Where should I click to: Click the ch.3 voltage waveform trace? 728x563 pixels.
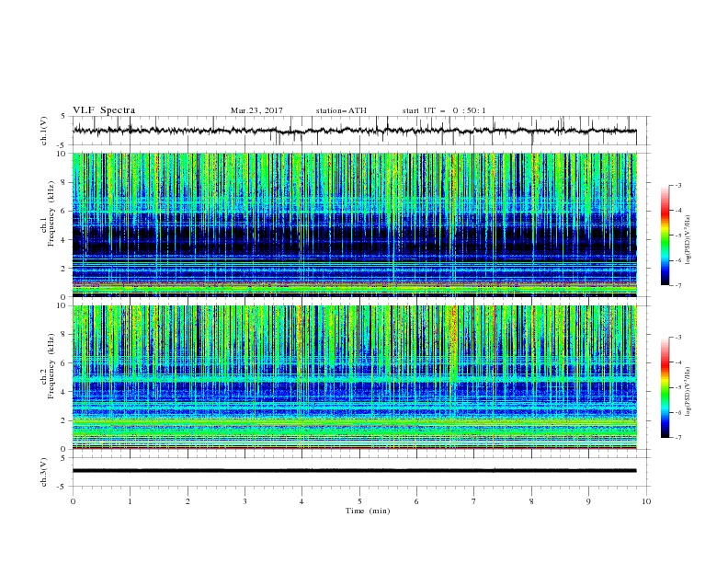click(355, 471)
